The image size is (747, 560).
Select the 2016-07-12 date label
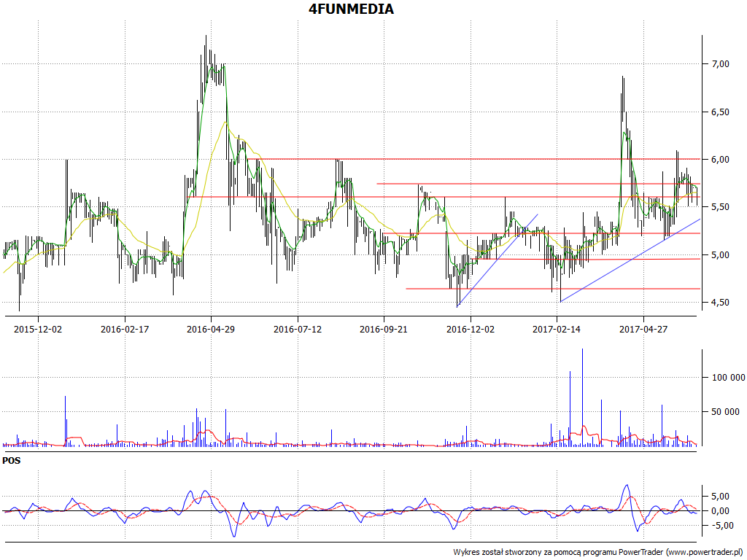(x=298, y=329)
